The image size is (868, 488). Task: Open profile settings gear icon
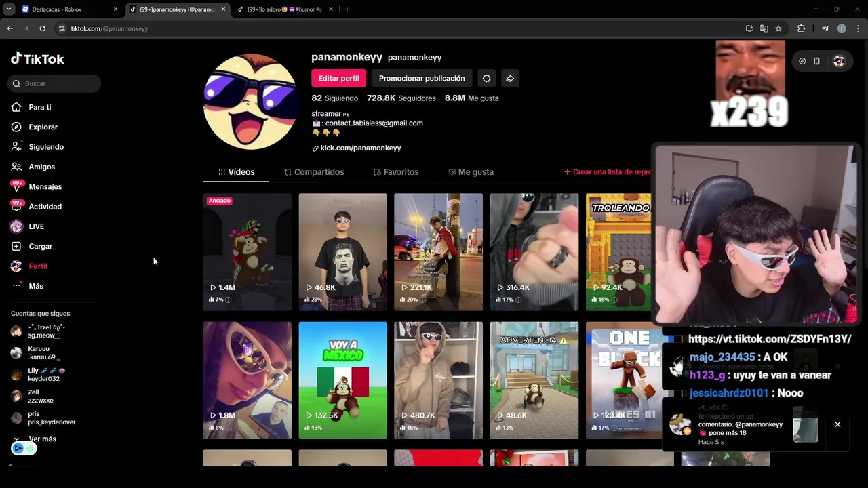[x=486, y=79]
